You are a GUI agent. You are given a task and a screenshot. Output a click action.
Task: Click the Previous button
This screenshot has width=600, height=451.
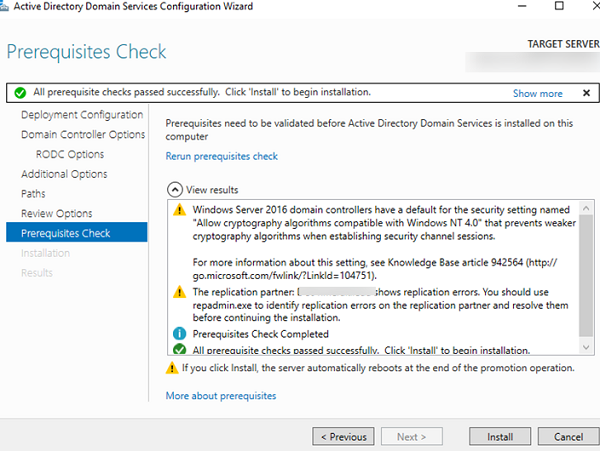(343, 436)
